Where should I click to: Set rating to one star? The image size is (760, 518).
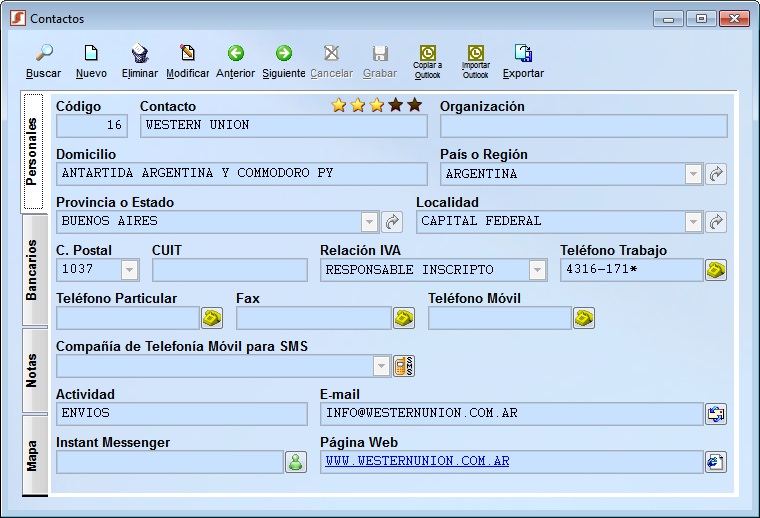click(x=339, y=105)
